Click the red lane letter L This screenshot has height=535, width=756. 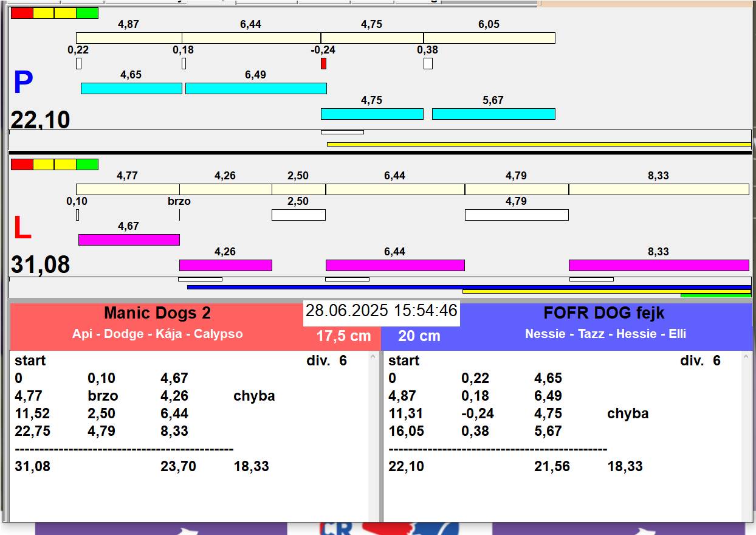(x=22, y=229)
